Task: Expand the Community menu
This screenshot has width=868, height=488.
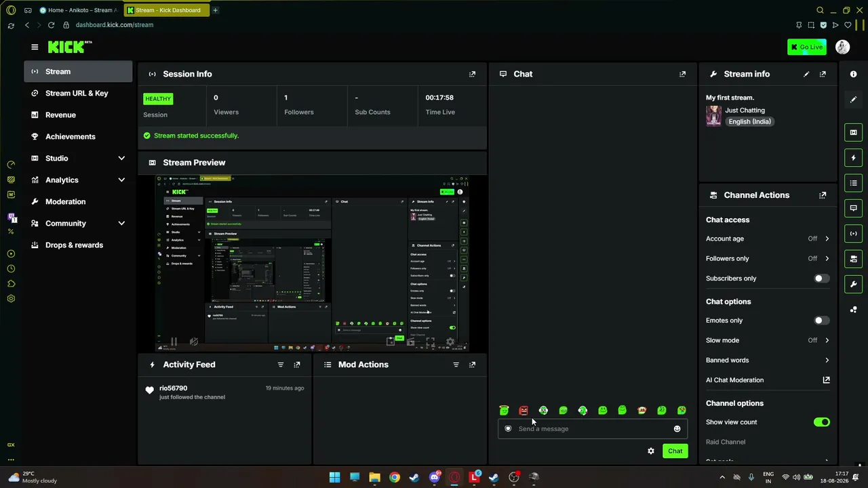Action: [78, 223]
